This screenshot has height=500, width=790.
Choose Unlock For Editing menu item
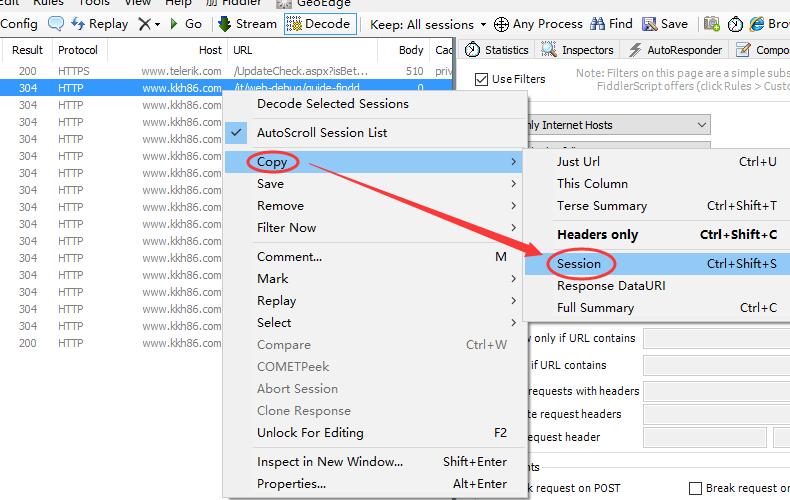pyautogui.click(x=375, y=433)
